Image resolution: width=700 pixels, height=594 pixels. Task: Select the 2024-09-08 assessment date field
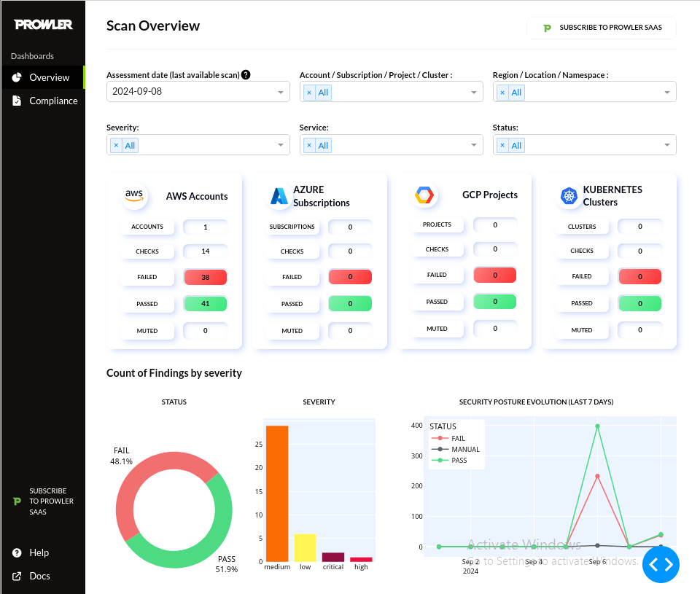point(198,92)
